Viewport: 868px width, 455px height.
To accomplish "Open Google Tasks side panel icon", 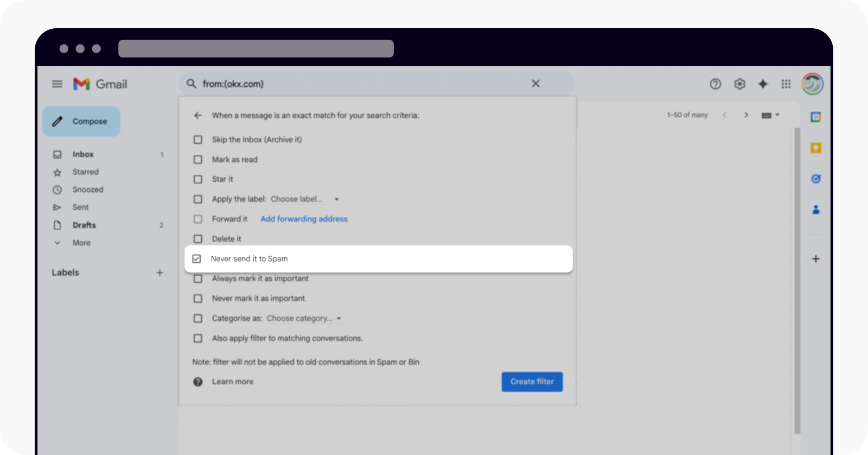I will [816, 179].
